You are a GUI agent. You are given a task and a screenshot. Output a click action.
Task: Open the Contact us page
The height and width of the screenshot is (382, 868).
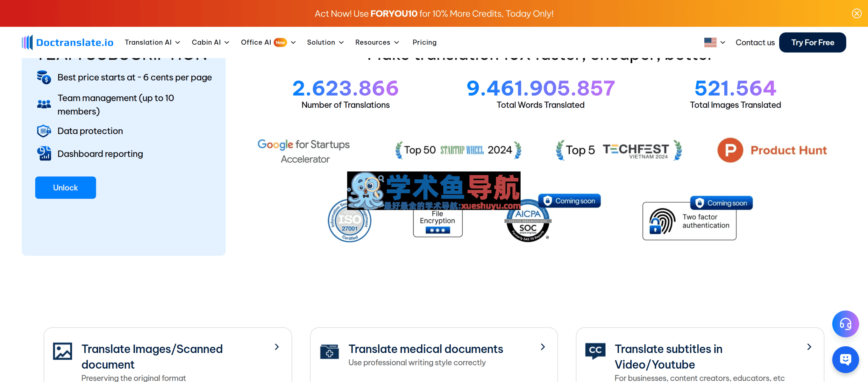coord(755,42)
